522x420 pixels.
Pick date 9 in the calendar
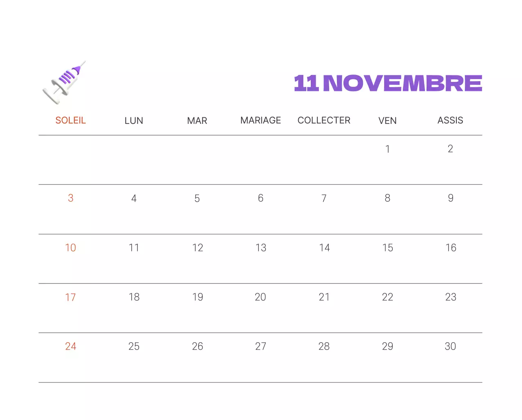click(x=451, y=198)
